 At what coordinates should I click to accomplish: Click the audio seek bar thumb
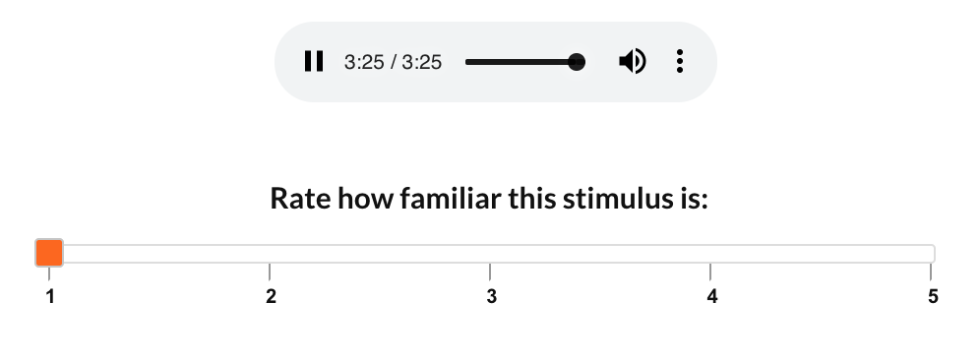(x=577, y=62)
